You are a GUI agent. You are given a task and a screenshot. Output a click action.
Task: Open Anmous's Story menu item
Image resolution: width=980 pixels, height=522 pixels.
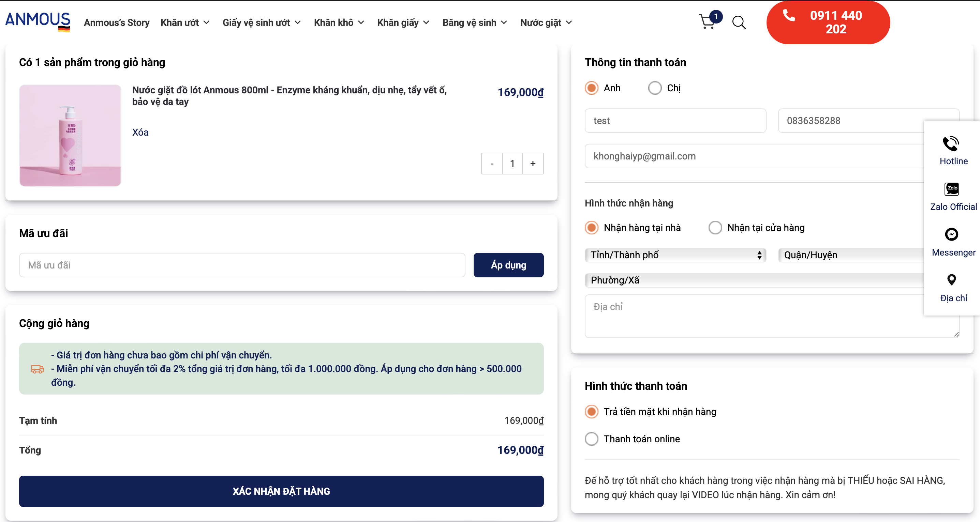pyautogui.click(x=116, y=22)
